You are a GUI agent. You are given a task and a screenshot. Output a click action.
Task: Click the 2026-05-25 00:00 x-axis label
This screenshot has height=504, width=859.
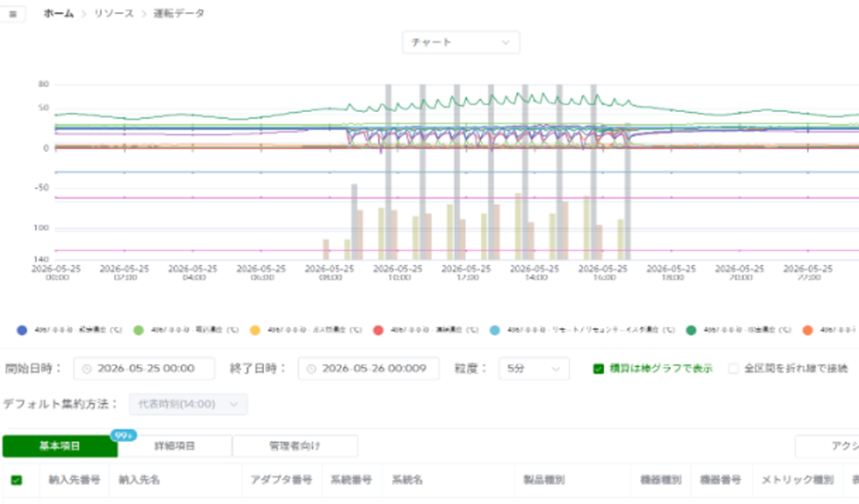point(57,272)
